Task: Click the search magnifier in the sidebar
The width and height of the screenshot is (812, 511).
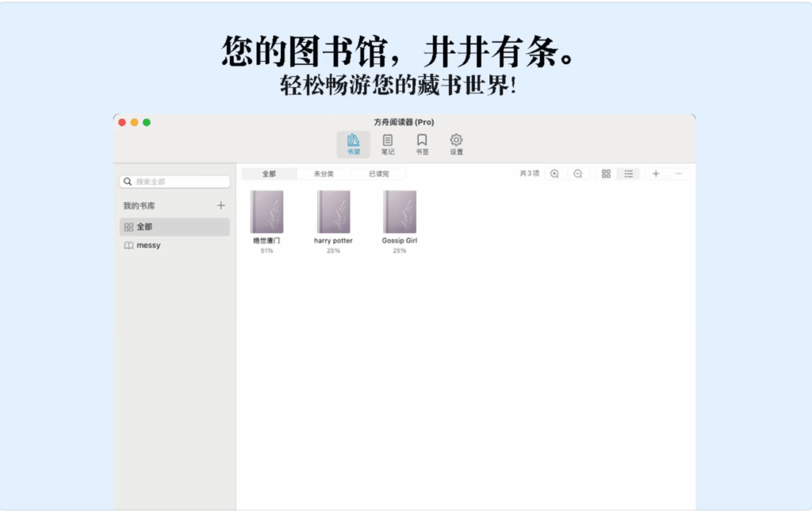Action: (x=128, y=181)
